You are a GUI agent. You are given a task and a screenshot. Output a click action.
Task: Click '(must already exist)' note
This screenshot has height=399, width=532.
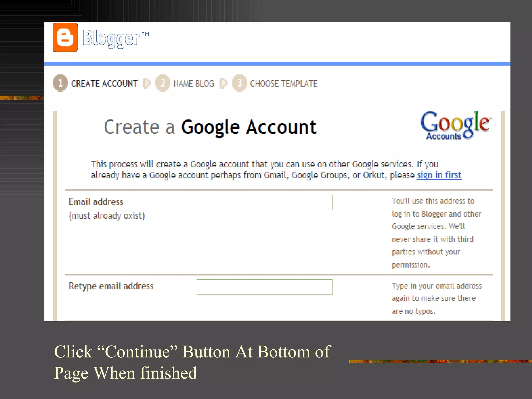pos(107,216)
